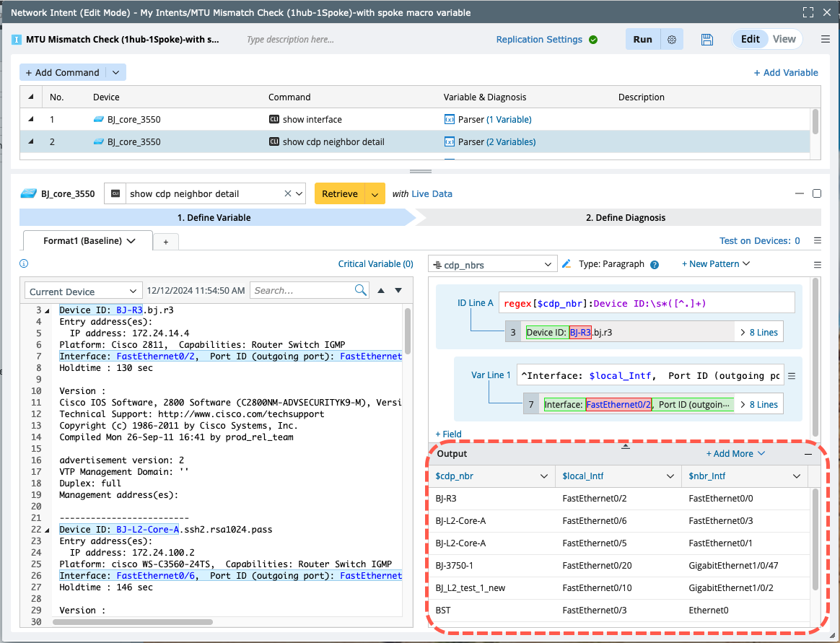Open the cdp_nbrs variable dropdown

[x=493, y=265]
